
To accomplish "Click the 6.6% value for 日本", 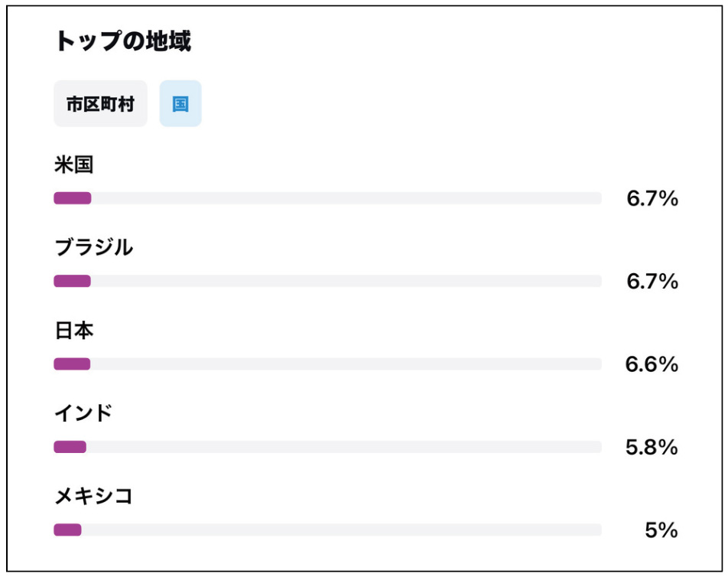I will (x=652, y=364).
